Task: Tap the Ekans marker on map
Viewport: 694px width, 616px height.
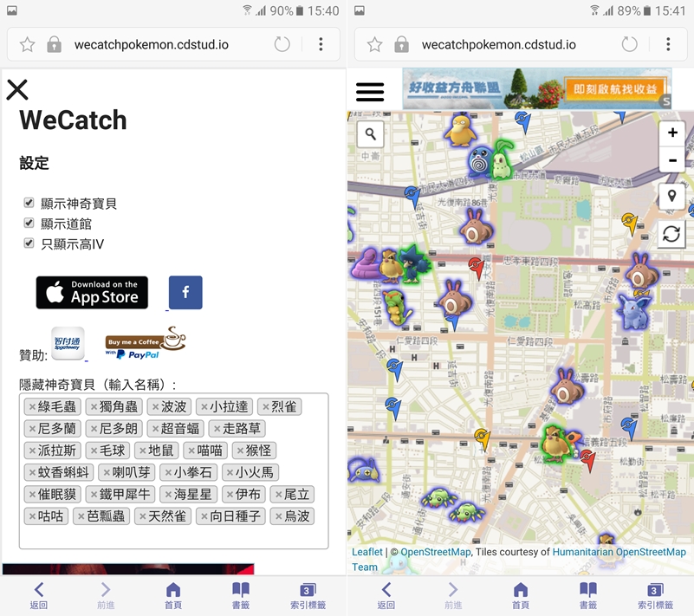Action: (365, 263)
